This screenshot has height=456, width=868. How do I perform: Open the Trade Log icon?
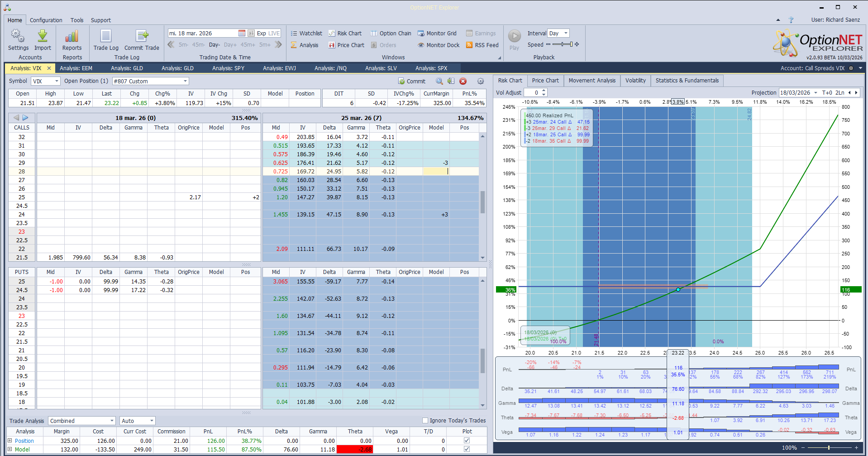(106, 36)
